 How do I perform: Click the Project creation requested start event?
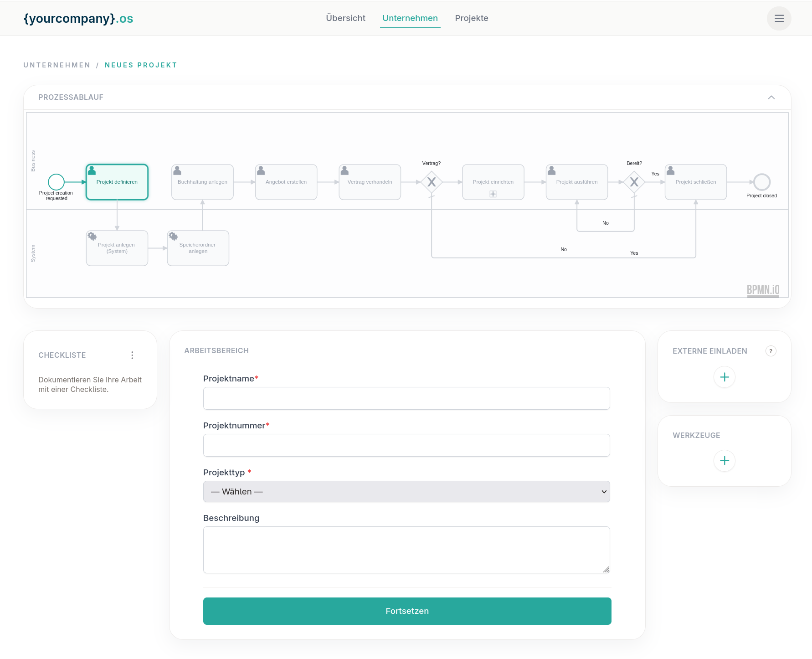pos(56,182)
